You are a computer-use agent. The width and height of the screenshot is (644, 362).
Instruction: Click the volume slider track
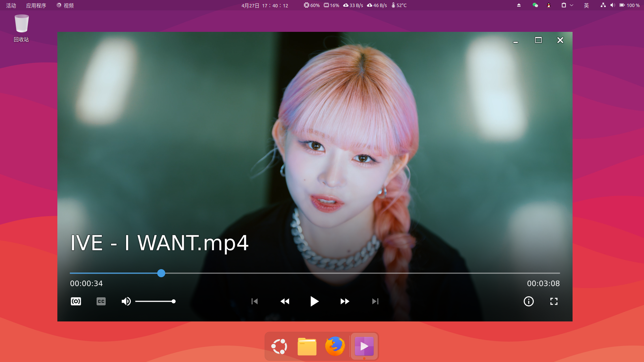pyautogui.click(x=154, y=301)
